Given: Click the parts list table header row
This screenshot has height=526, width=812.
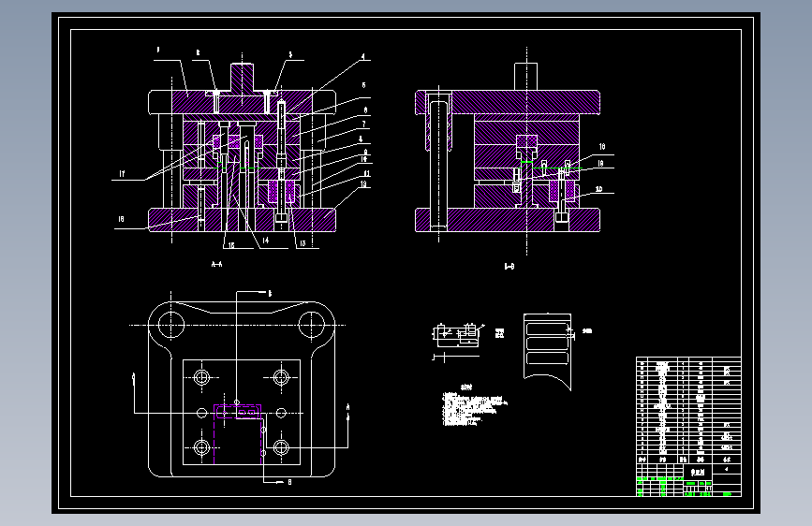Looking at the screenshot, I should 688,460.
